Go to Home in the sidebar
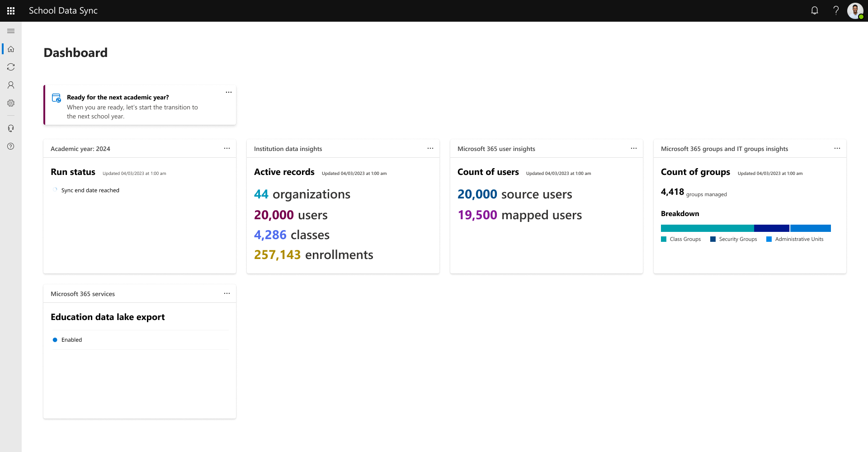868x452 pixels. click(11, 49)
